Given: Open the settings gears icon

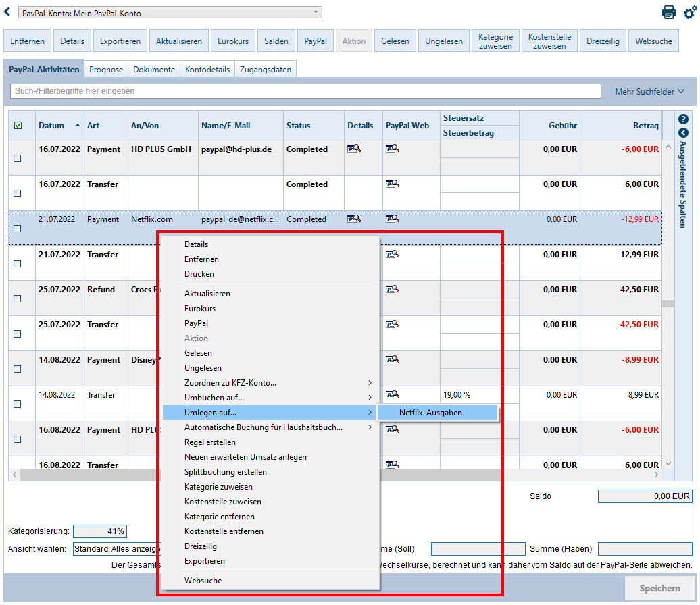Looking at the screenshot, I should pos(690,12).
